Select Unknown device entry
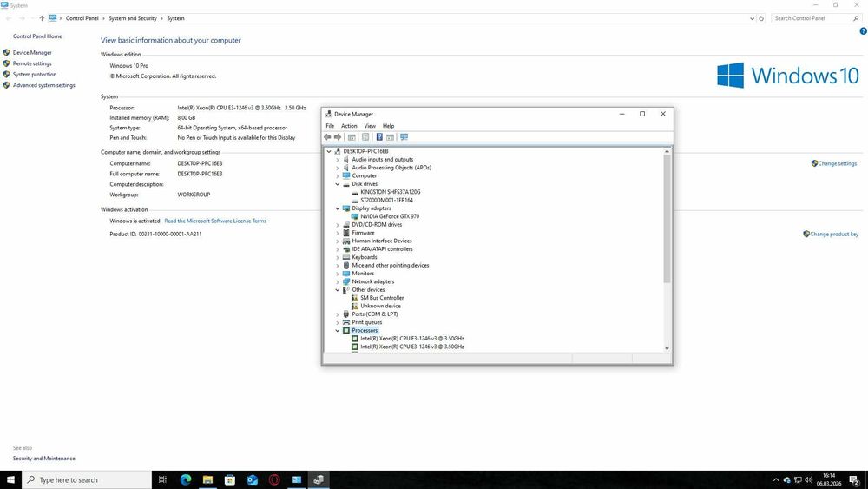The height and width of the screenshot is (489, 868). (380, 307)
